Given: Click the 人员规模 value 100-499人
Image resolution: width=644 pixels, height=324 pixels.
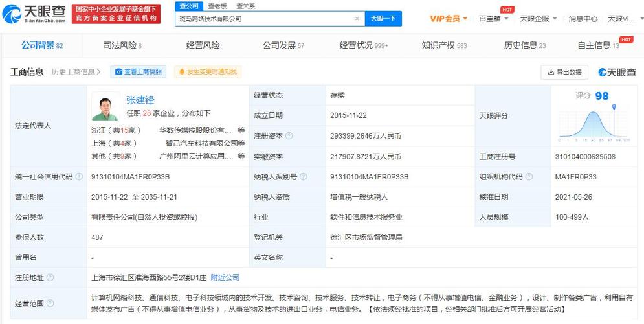Looking at the screenshot, I should pos(572,217).
